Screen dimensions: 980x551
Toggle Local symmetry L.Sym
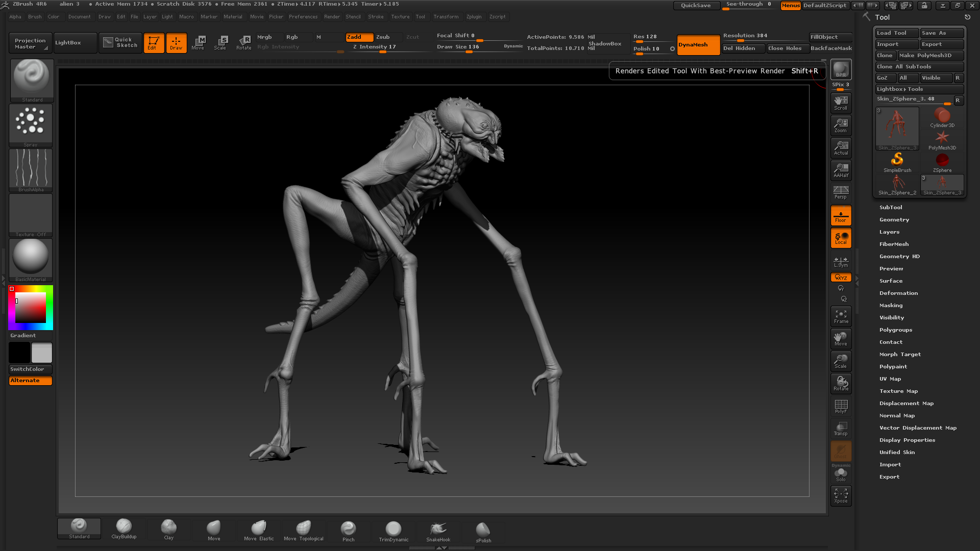click(841, 262)
